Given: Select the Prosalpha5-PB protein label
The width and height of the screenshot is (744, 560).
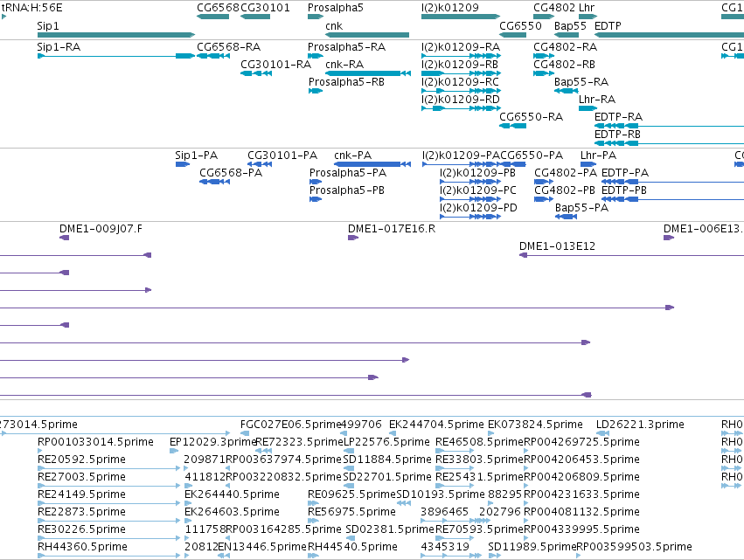Looking at the screenshot, I should [x=347, y=190].
